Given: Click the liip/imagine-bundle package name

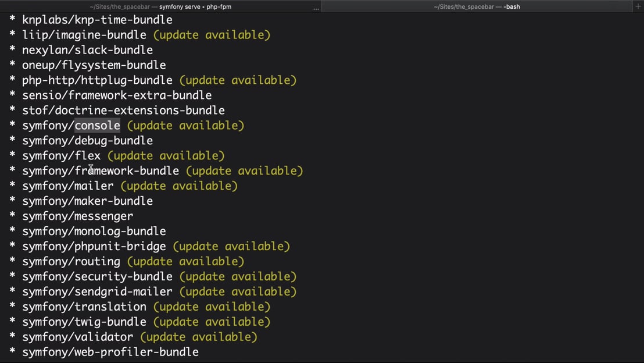Looking at the screenshot, I should [x=84, y=35].
